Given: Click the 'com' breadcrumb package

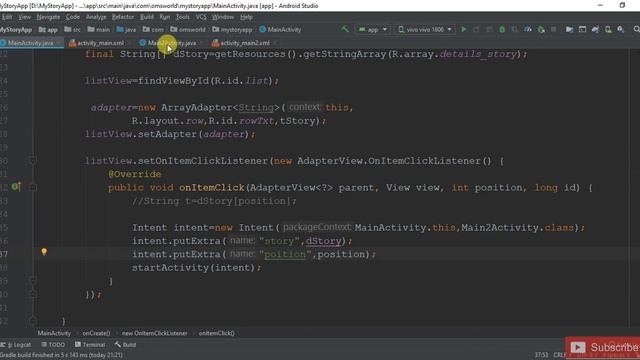Looking at the screenshot, I should coord(153,29).
